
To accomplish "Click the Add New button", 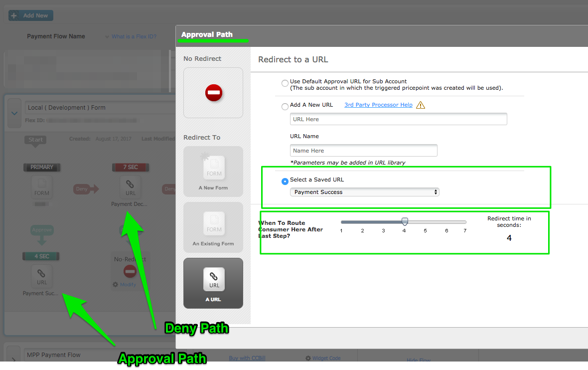I will (31, 15).
